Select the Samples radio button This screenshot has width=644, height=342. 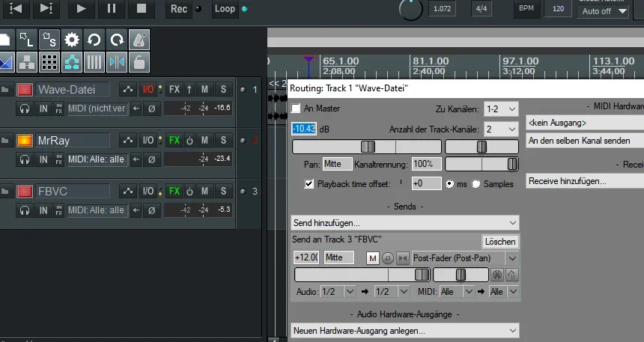(476, 184)
